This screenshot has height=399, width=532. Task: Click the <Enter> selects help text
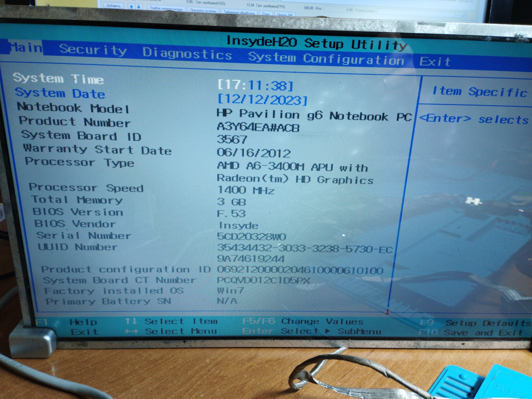474,119
